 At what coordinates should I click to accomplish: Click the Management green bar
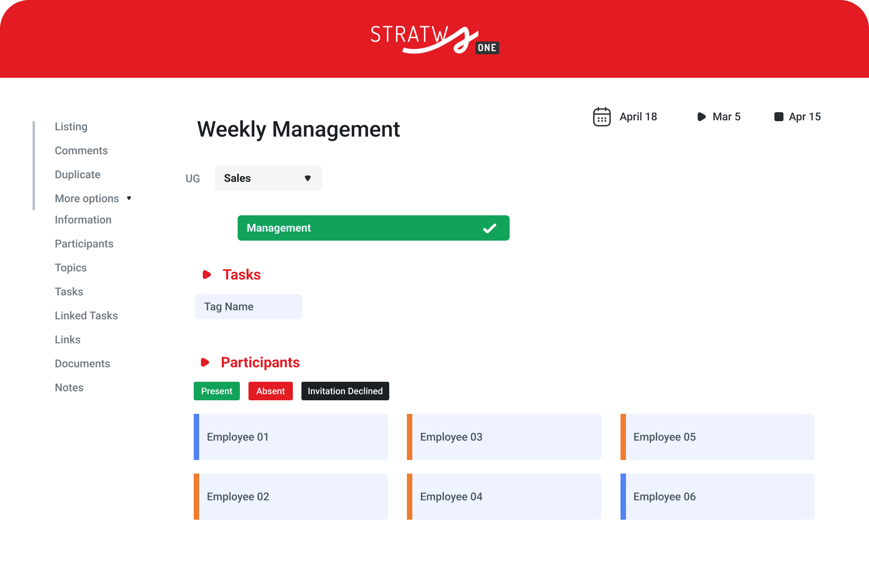click(x=362, y=228)
